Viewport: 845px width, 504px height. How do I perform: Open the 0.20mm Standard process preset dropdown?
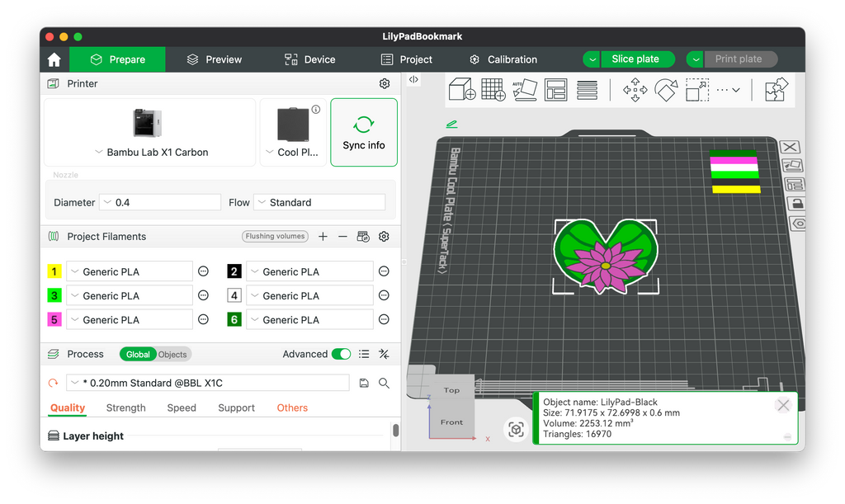(x=208, y=383)
